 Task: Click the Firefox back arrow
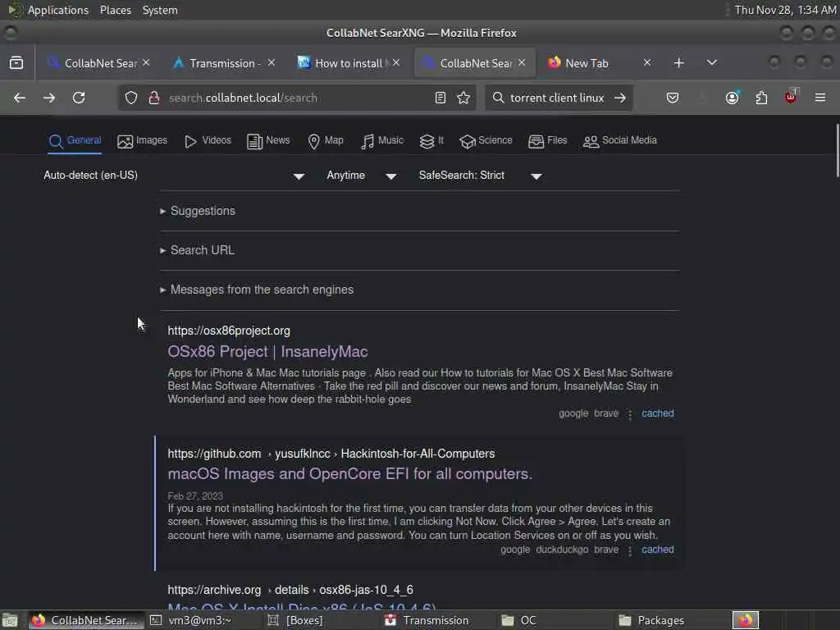20,98
